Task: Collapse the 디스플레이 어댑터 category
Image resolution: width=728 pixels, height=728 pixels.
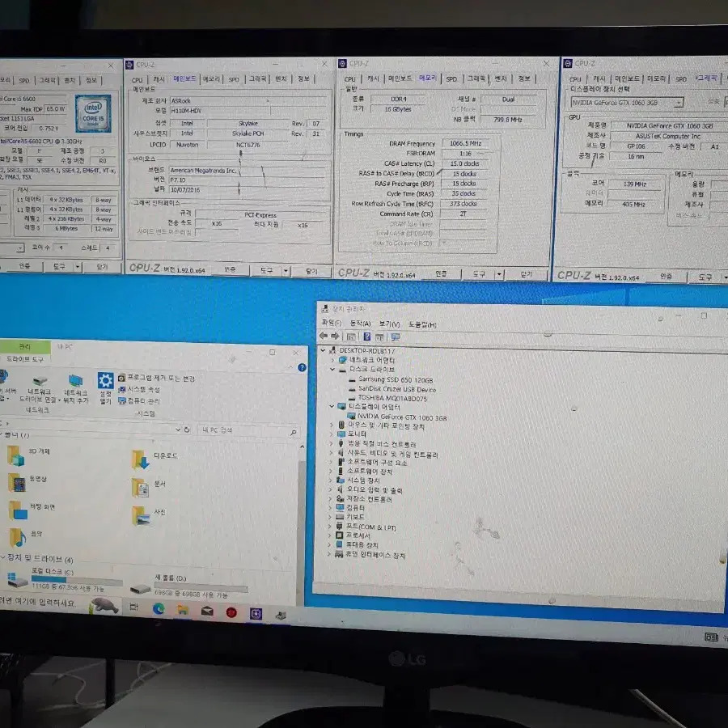Action: (x=332, y=406)
